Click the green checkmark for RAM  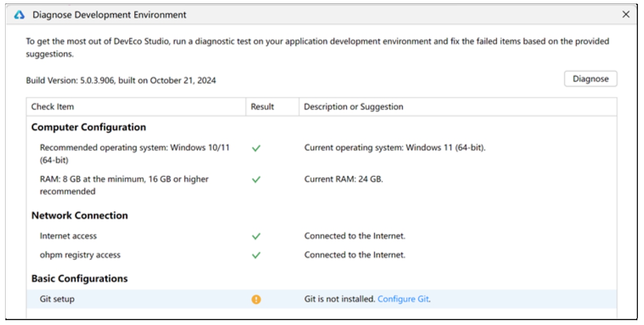tap(256, 179)
